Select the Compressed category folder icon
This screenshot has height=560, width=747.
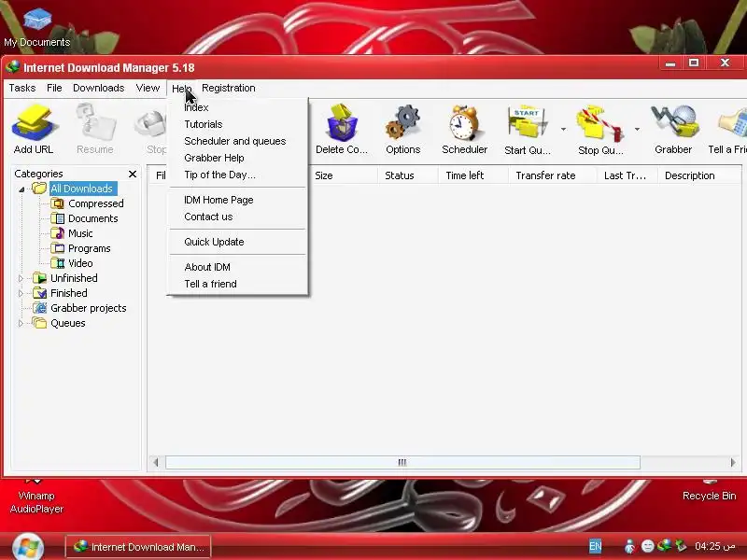pos(58,203)
